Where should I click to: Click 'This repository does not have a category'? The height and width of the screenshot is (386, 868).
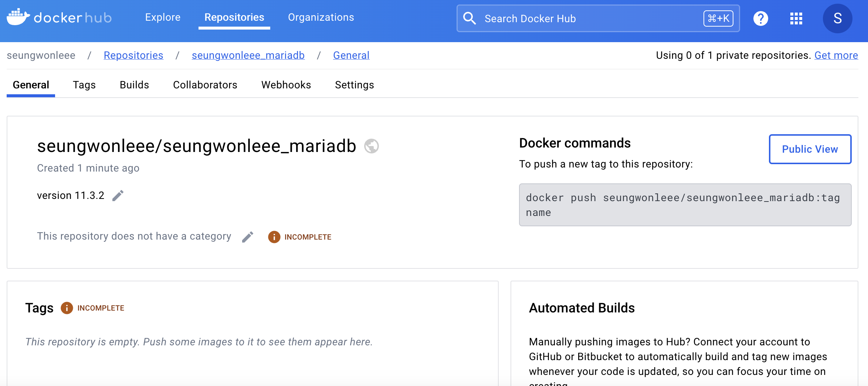pyautogui.click(x=134, y=236)
